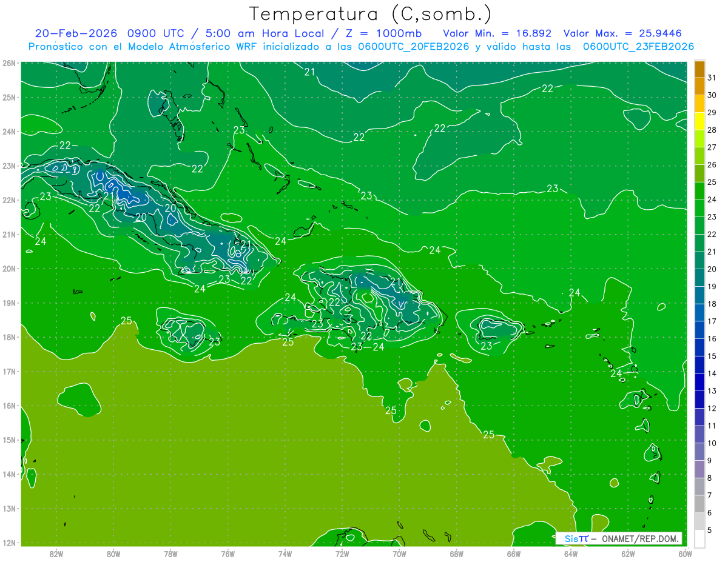Click the color scale label "7"
This screenshot has width=728, height=562.
709,495
